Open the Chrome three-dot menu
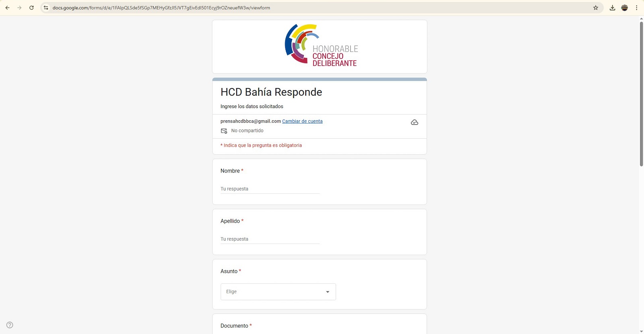 click(x=636, y=8)
